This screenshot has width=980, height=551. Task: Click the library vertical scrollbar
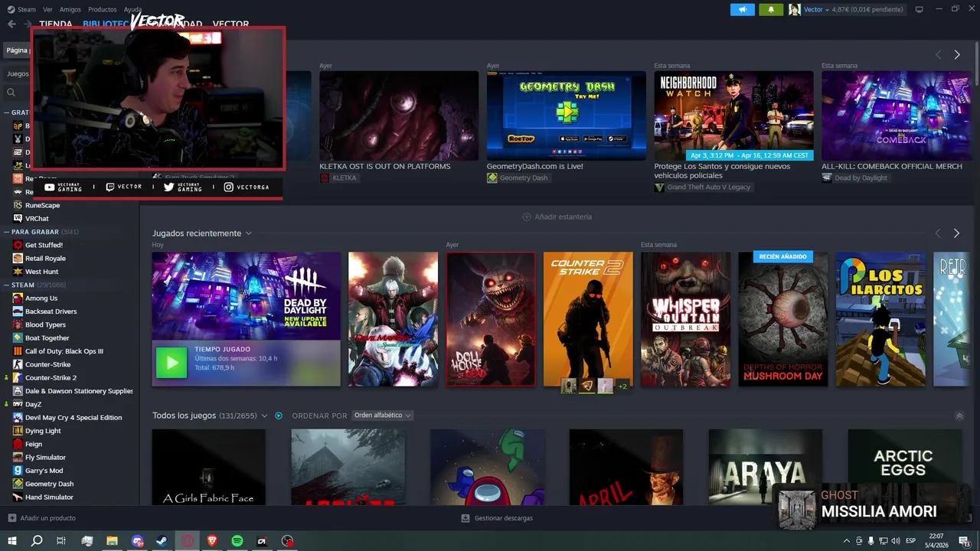[x=975, y=65]
